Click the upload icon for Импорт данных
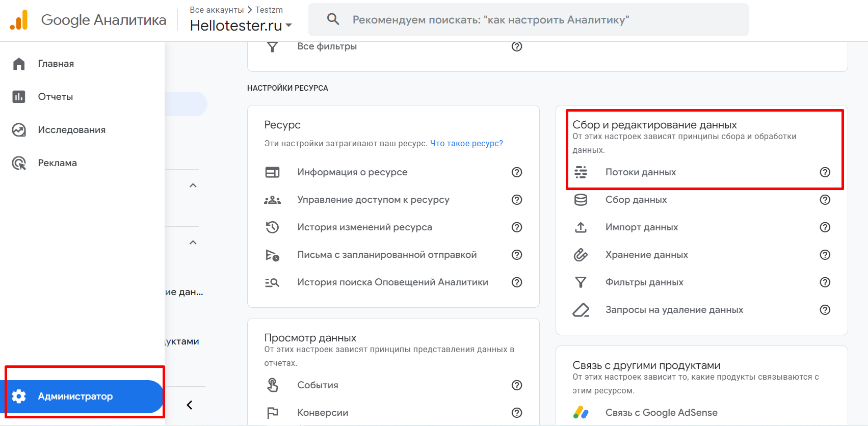 click(x=581, y=227)
